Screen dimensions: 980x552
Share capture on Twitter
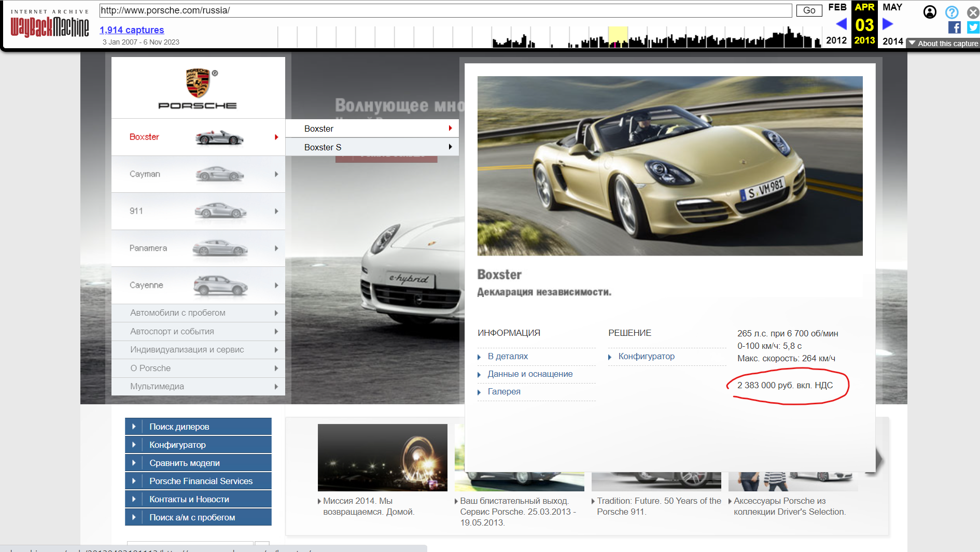pyautogui.click(x=973, y=27)
